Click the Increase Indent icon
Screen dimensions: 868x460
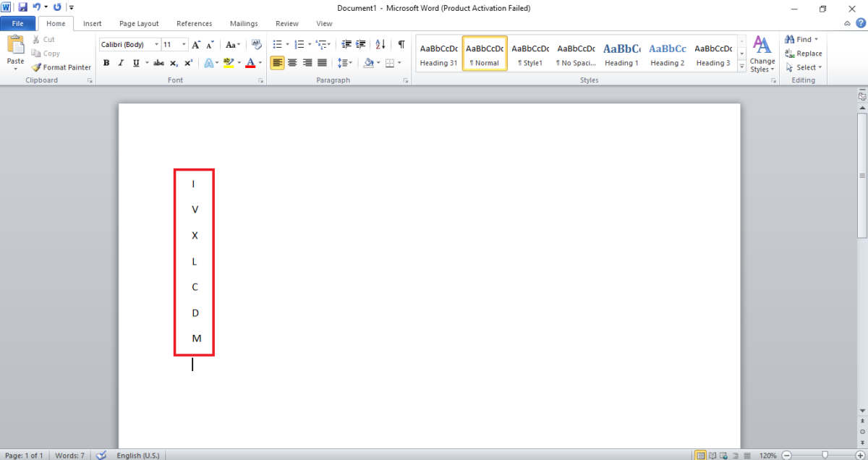(362, 45)
